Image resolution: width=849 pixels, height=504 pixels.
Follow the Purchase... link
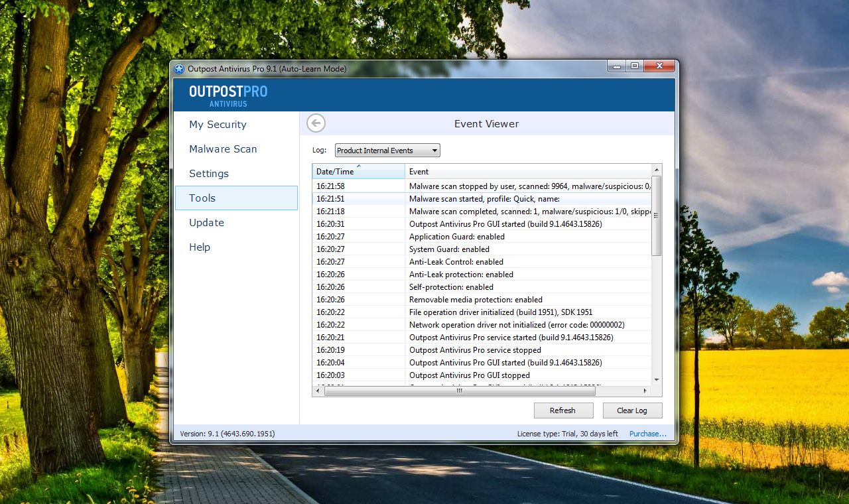coord(648,434)
